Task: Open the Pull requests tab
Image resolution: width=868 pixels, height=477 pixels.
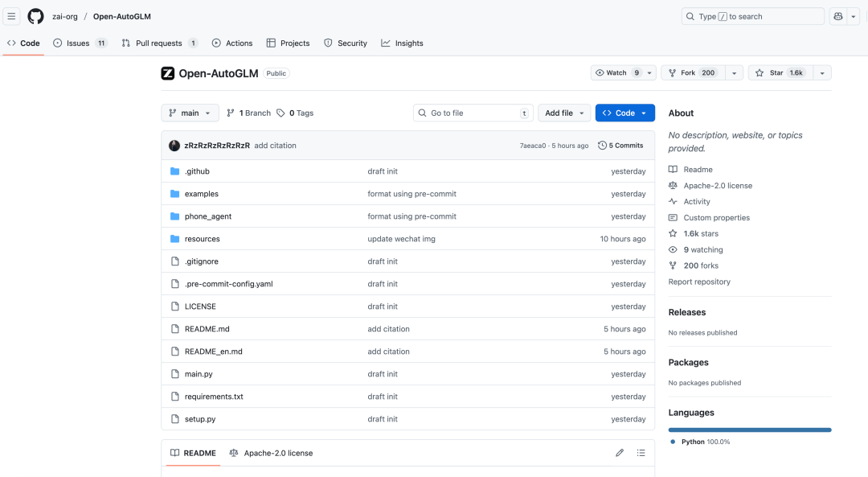Action: click(x=159, y=43)
